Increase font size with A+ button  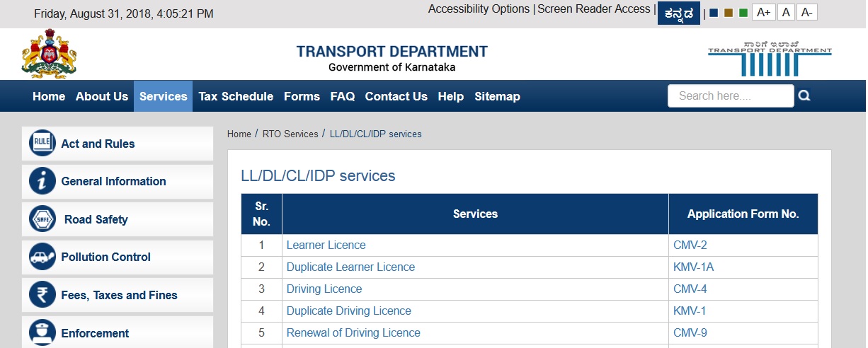pos(763,12)
